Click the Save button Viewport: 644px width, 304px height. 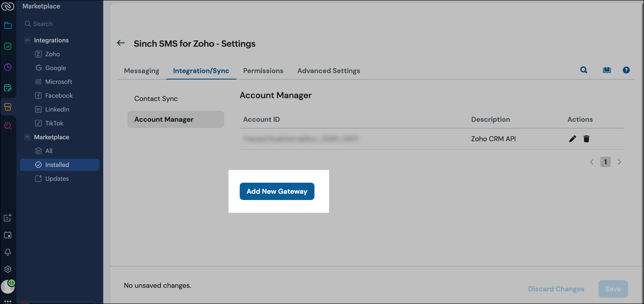pyautogui.click(x=613, y=289)
